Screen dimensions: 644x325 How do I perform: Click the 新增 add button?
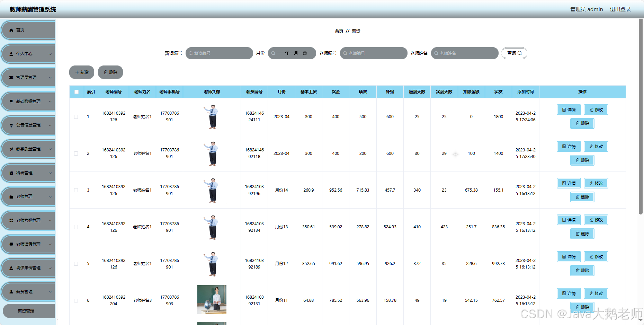pos(82,72)
